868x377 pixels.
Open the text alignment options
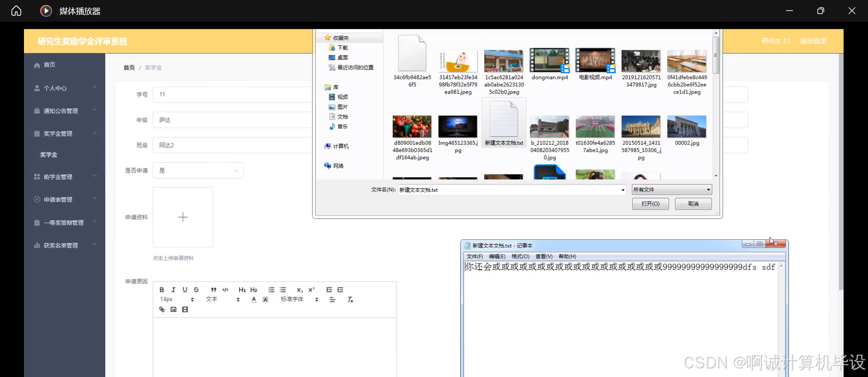click(x=332, y=299)
